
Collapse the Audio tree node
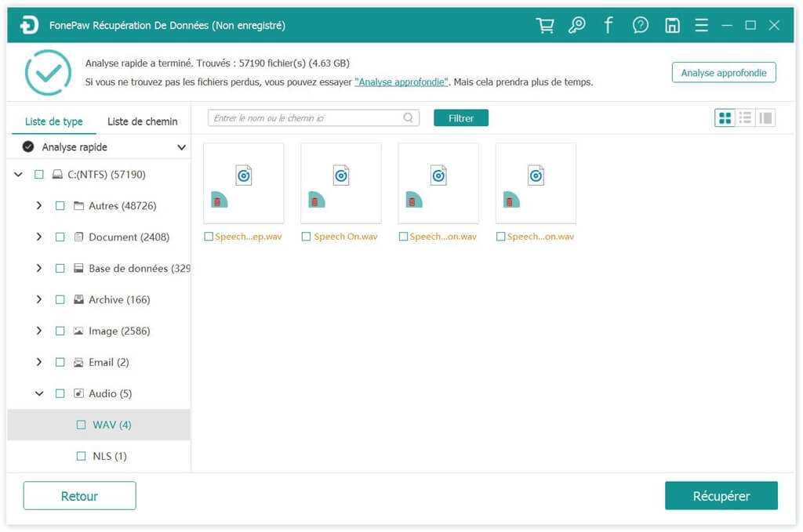[39, 393]
